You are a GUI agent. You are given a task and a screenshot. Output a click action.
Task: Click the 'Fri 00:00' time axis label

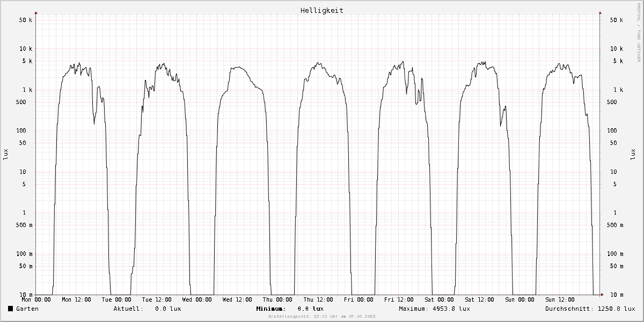(358, 299)
